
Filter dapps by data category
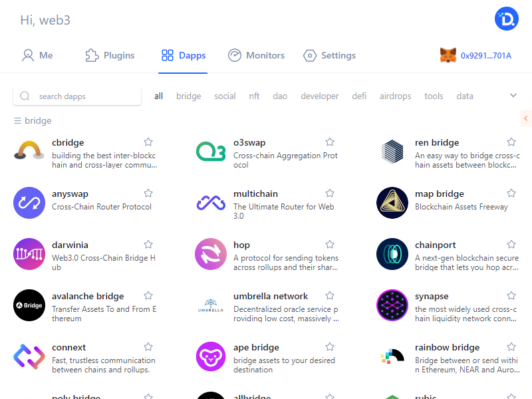click(x=465, y=96)
